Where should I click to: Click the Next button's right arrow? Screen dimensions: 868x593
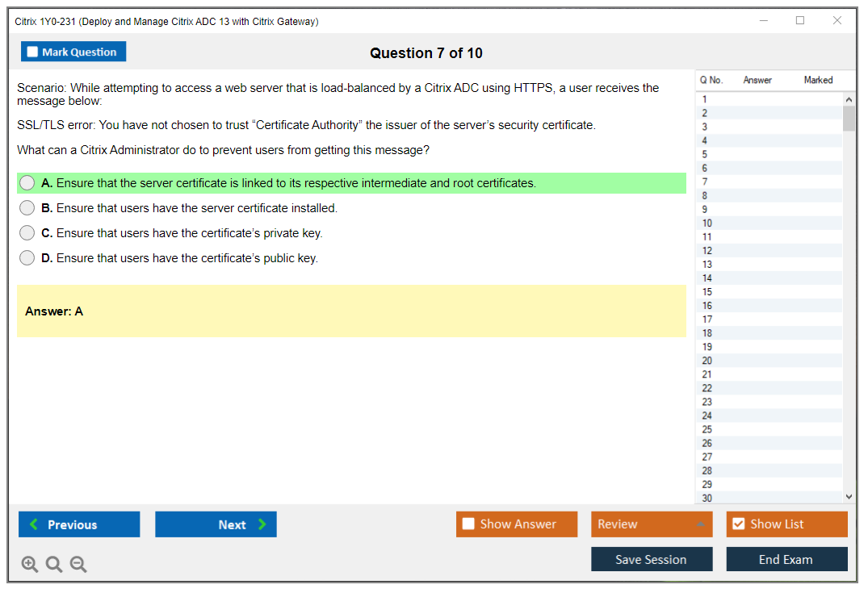tap(262, 524)
